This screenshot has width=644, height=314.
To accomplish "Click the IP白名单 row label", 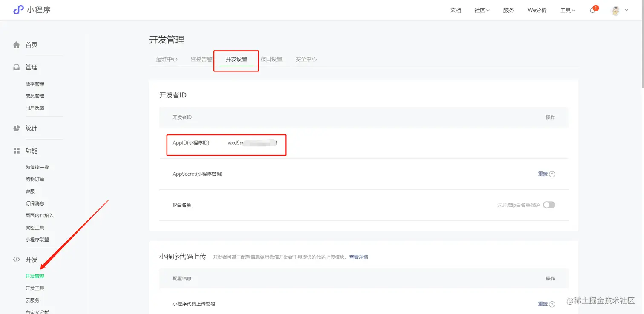I will [182, 205].
